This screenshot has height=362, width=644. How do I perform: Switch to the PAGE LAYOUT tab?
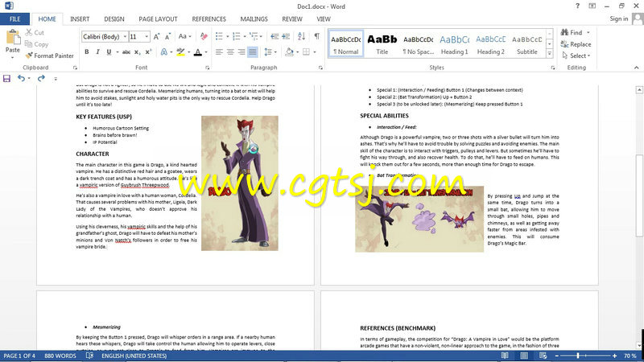158,19
